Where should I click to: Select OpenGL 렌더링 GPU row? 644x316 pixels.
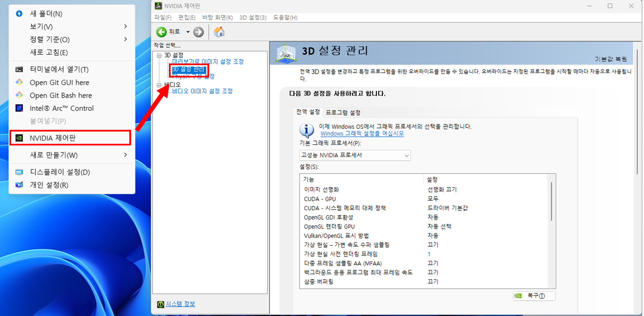(423, 226)
